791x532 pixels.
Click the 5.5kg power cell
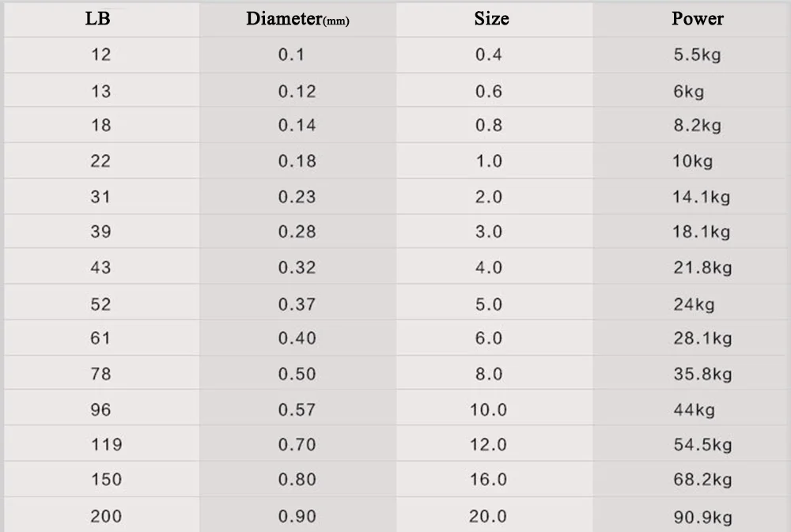point(697,55)
